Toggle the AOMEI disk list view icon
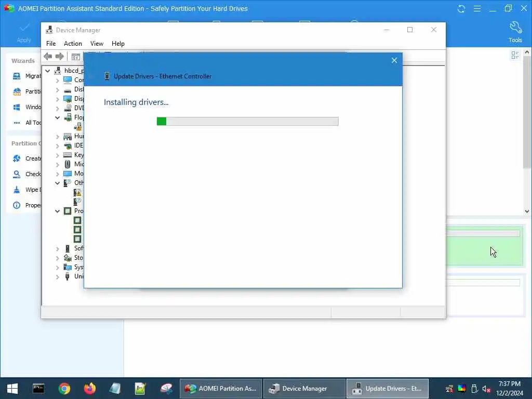The width and height of the screenshot is (532, 399). (x=515, y=55)
